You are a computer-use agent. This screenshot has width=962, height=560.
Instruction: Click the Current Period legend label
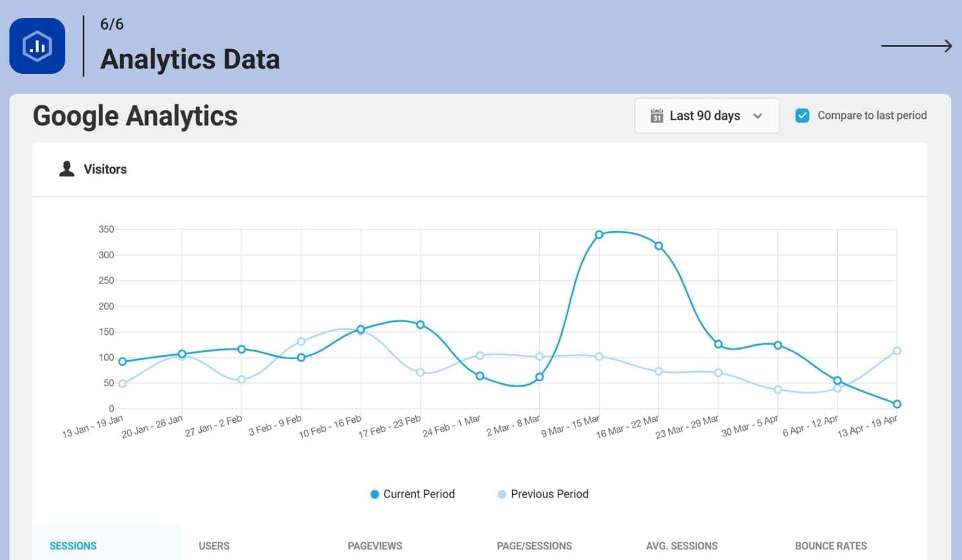(418, 494)
